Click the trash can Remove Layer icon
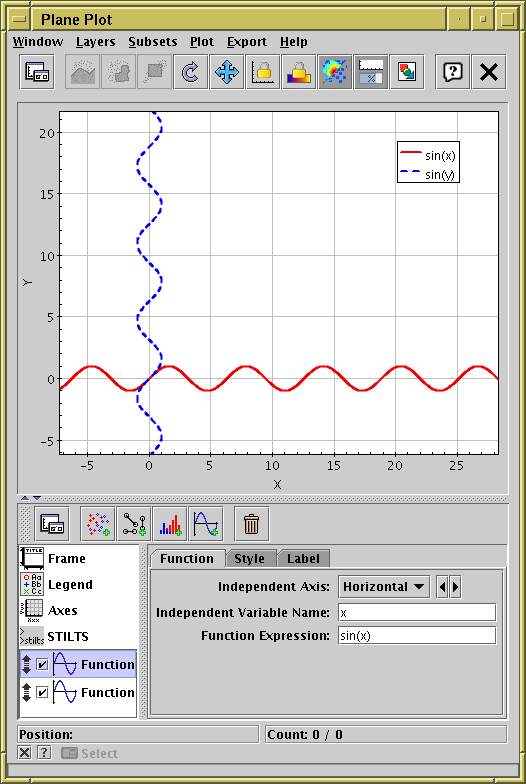526x784 pixels. click(252, 524)
